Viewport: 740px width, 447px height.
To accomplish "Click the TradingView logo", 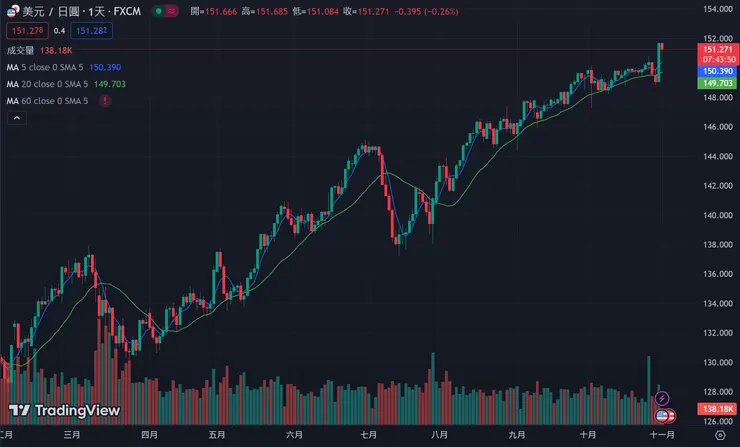I will [65, 410].
